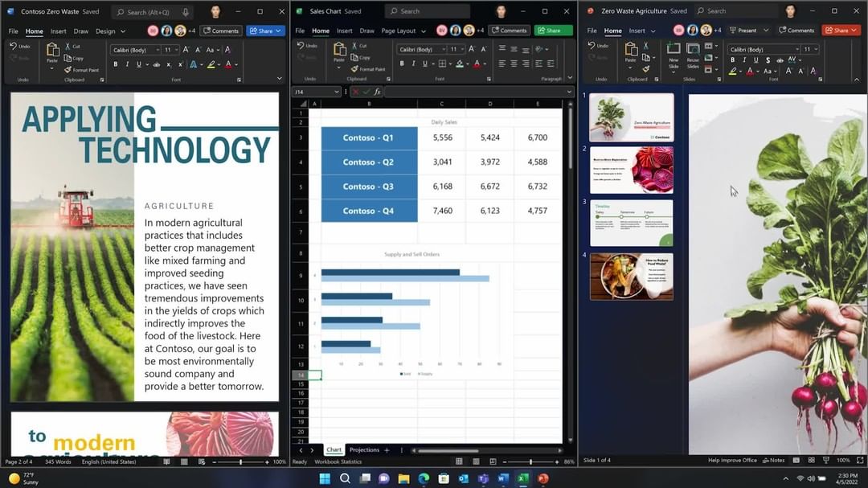The width and height of the screenshot is (868, 488).
Task: Click the Excel Insert Function fx icon
Action: [377, 92]
